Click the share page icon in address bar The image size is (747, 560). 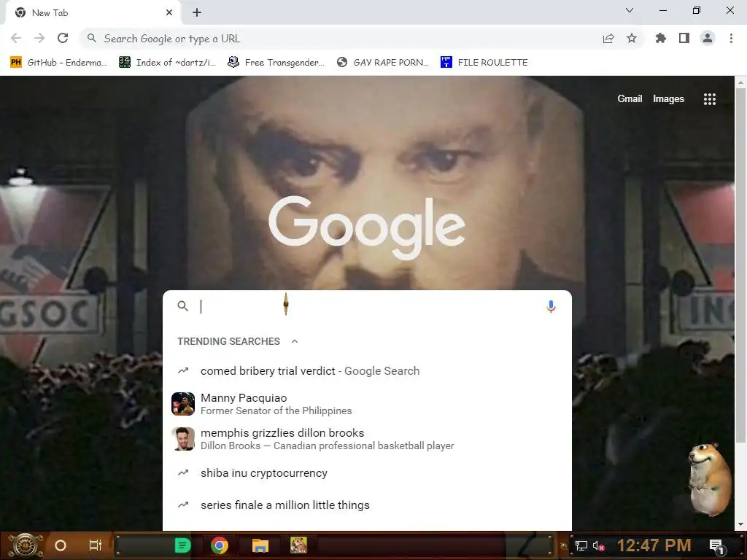[x=608, y=39]
